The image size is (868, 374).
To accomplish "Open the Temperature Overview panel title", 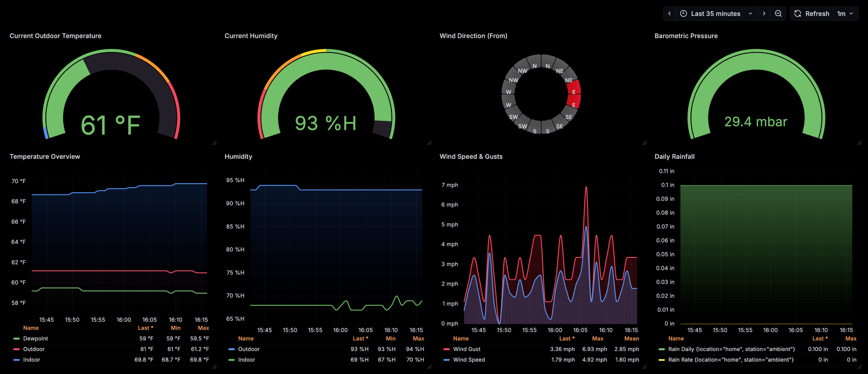I will point(45,157).
